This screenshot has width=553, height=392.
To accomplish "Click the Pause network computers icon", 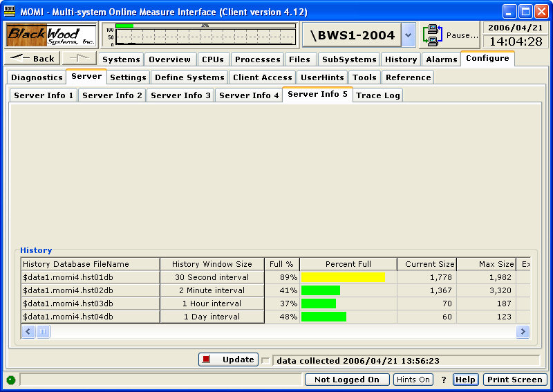I will [x=433, y=35].
